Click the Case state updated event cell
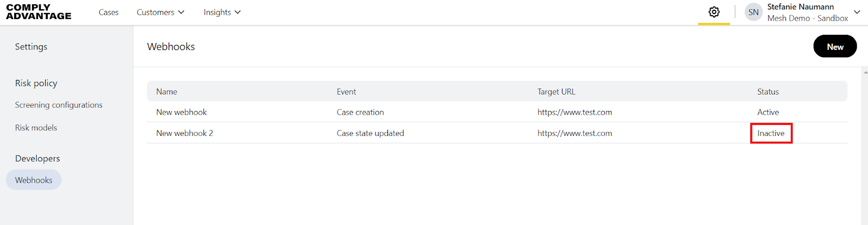Screen dimensions: 868x225 pyautogui.click(x=370, y=133)
